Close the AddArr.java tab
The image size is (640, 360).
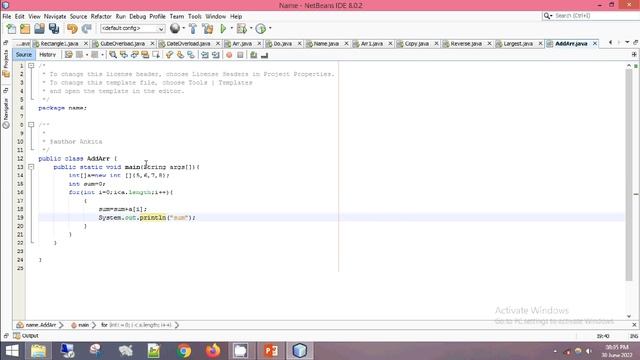click(595, 44)
